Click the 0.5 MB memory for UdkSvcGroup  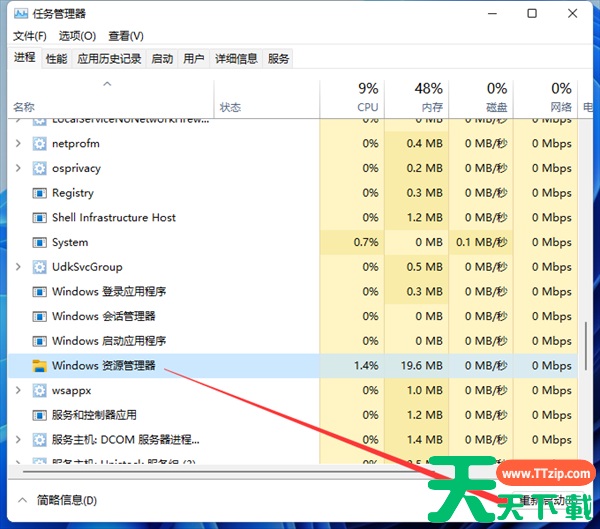pyautogui.click(x=425, y=267)
